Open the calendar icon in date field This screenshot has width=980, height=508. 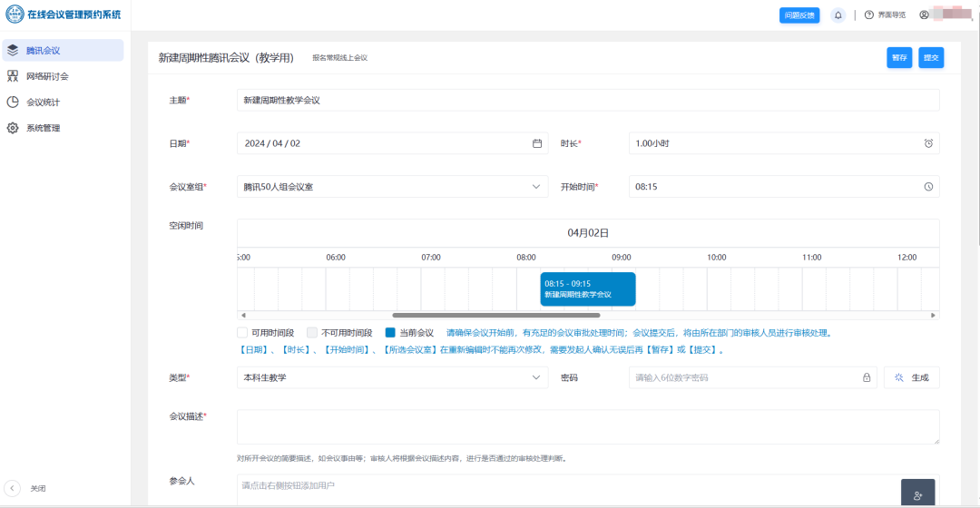tap(537, 143)
